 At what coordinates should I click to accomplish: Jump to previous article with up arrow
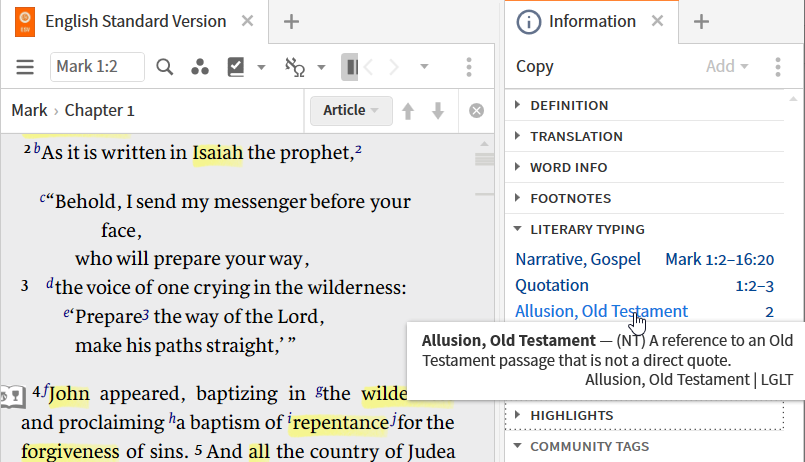coord(408,111)
